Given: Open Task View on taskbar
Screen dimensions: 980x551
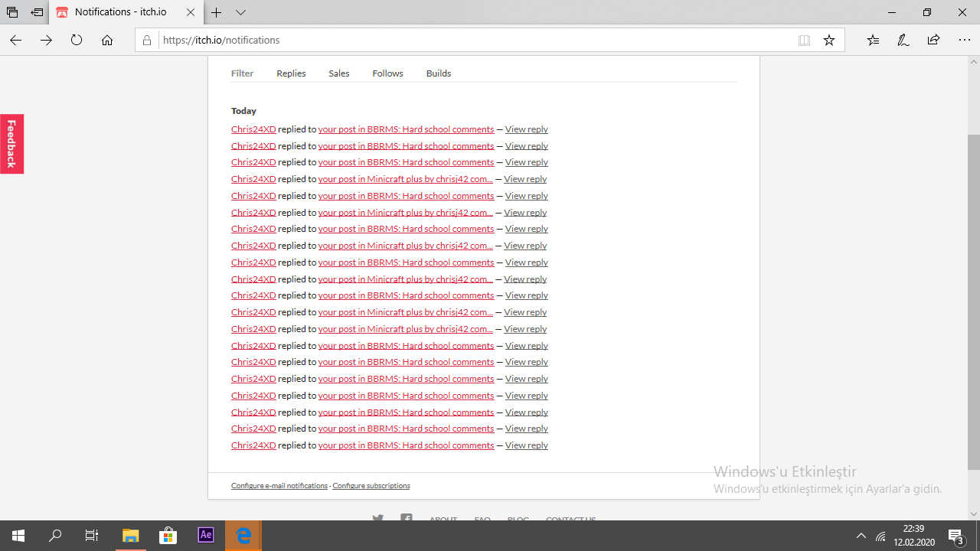Looking at the screenshot, I should click(x=92, y=536).
